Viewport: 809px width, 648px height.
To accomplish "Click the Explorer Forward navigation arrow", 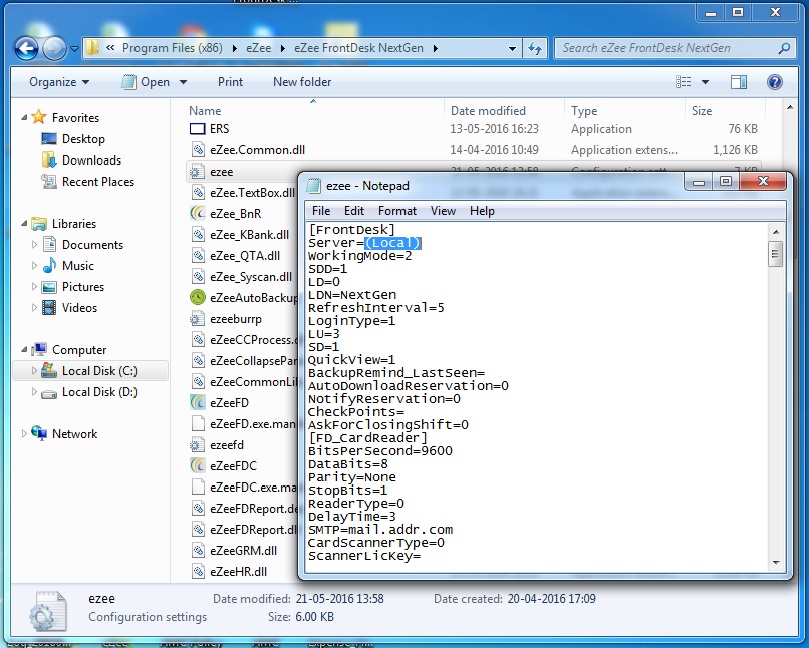I will click(54, 49).
